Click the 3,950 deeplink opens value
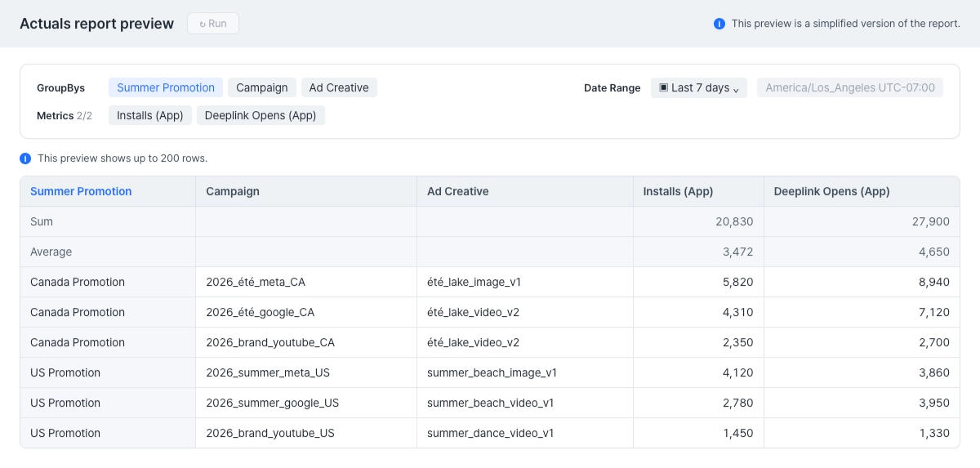 tap(934, 403)
